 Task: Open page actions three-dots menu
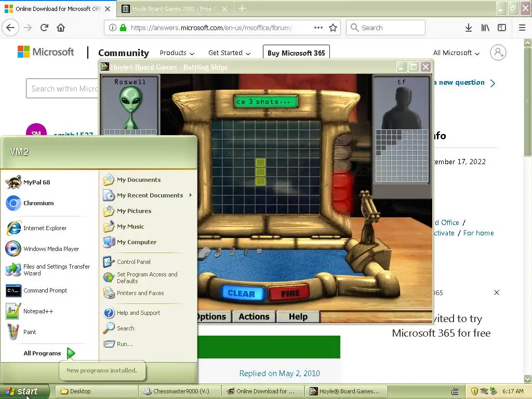coord(318,28)
